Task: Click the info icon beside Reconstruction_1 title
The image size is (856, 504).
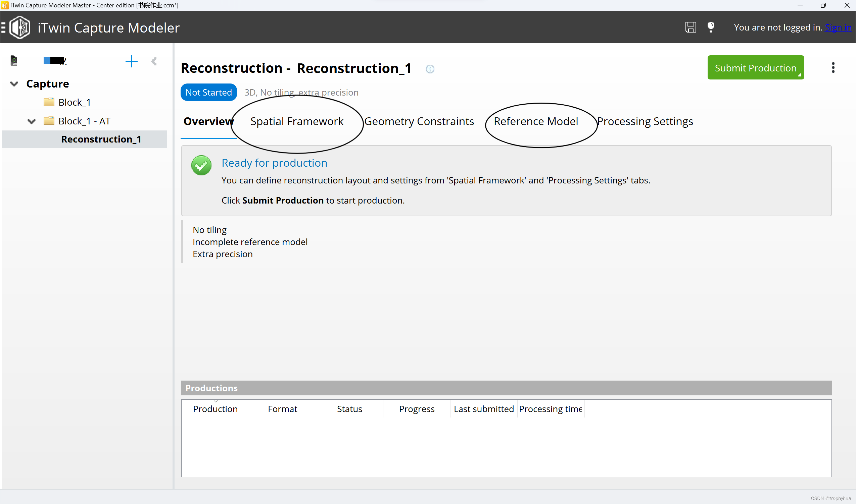Action: pyautogui.click(x=430, y=69)
